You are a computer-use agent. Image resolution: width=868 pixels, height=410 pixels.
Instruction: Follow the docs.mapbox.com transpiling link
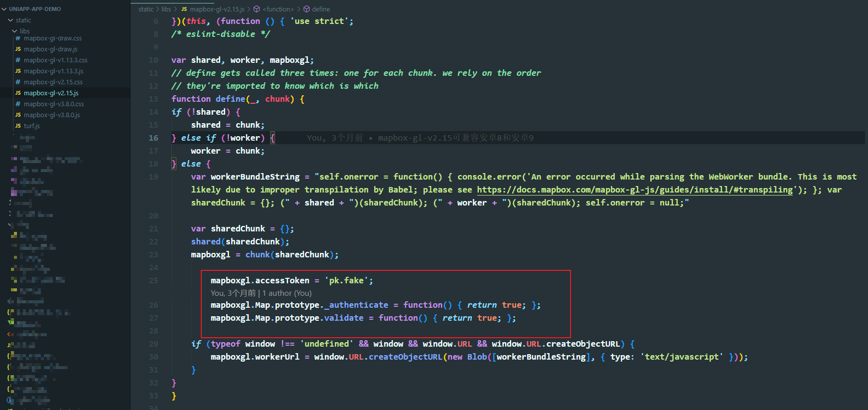click(x=634, y=190)
